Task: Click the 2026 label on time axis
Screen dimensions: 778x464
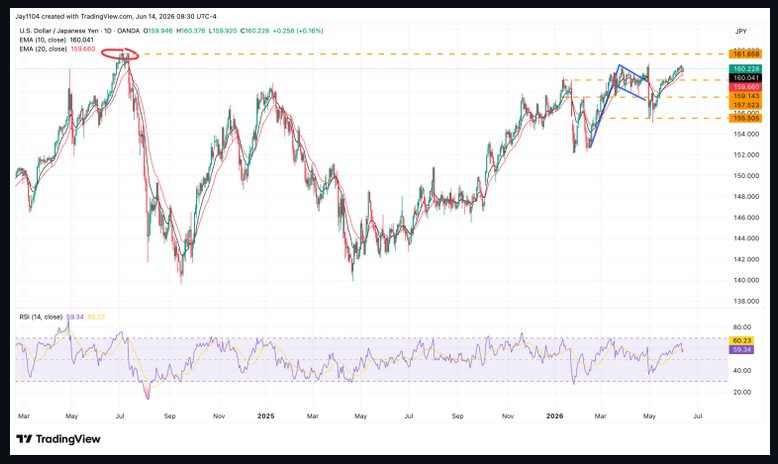Action: pyautogui.click(x=554, y=416)
